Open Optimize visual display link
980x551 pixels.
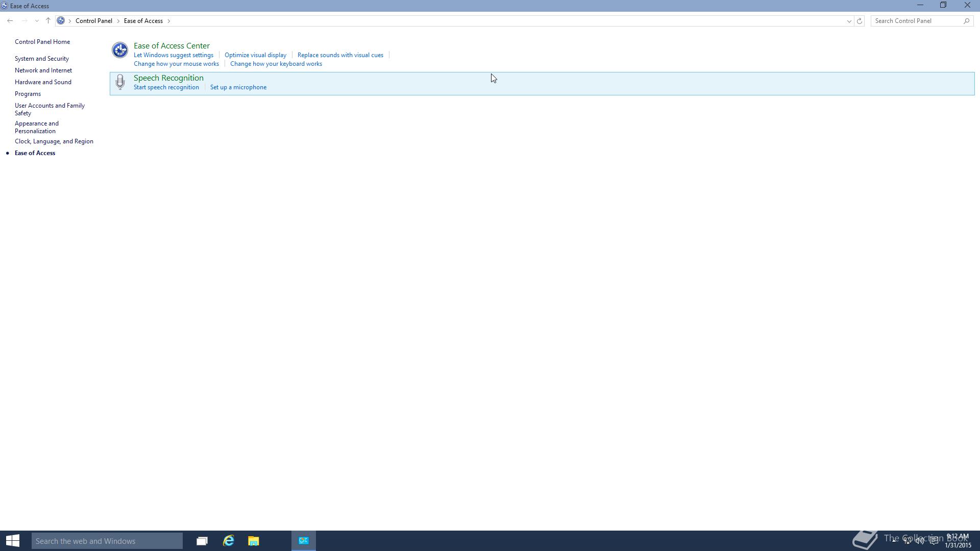coord(255,55)
